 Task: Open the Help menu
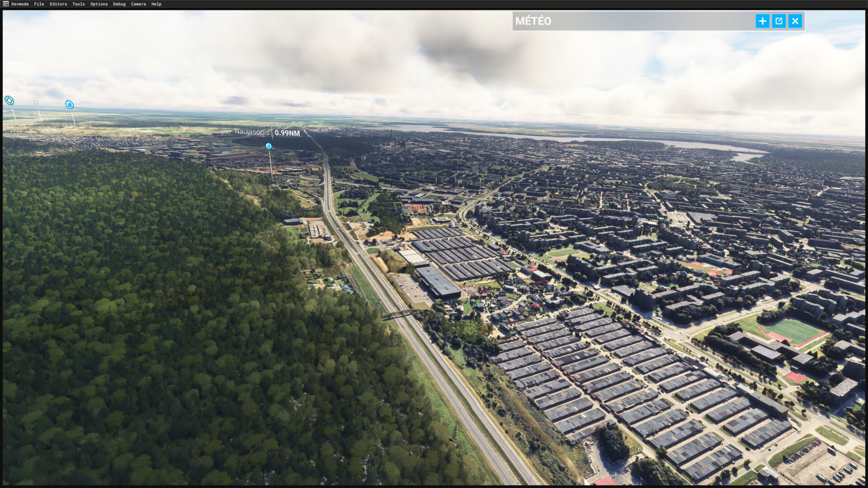156,4
